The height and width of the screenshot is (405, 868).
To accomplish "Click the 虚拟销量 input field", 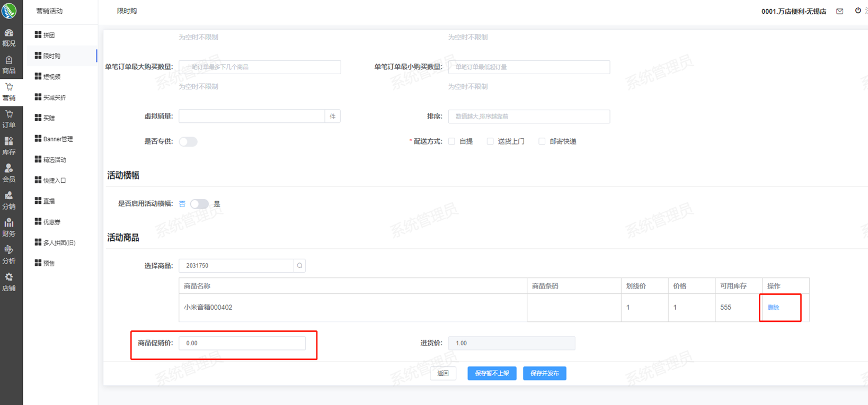I will pos(252,116).
